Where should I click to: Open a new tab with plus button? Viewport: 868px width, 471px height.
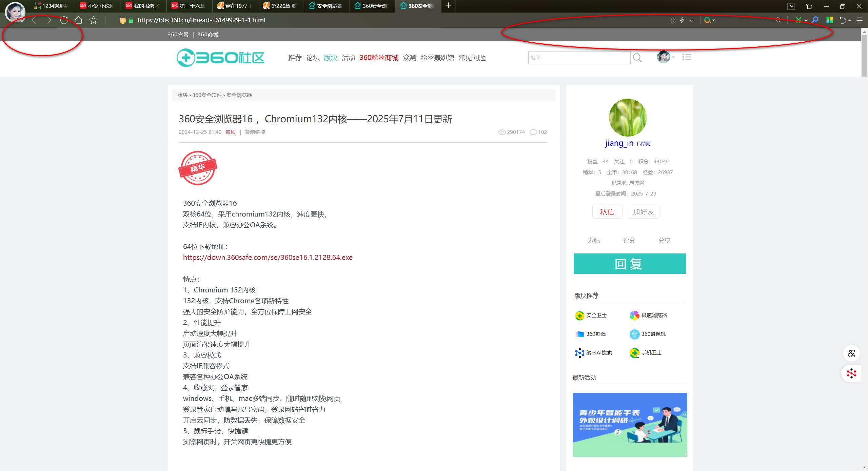[x=448, y=5]
